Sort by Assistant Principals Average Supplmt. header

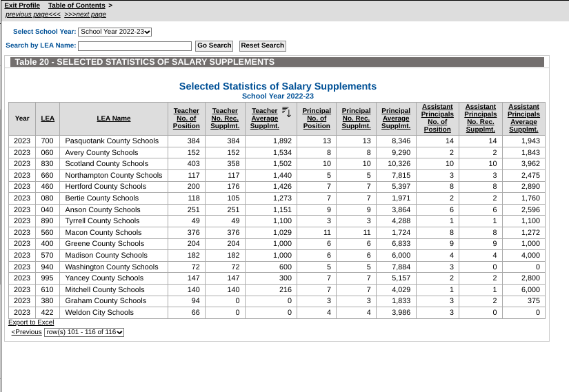(523, 118)
